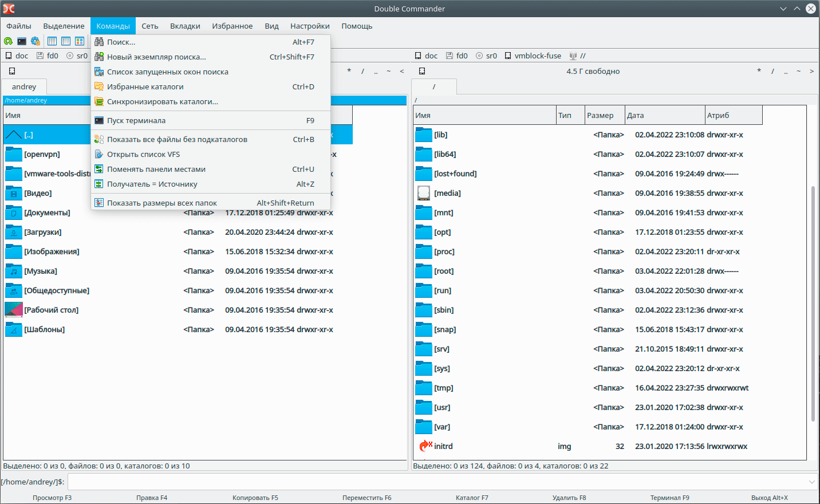Click the command line input field

click(435, 482)
